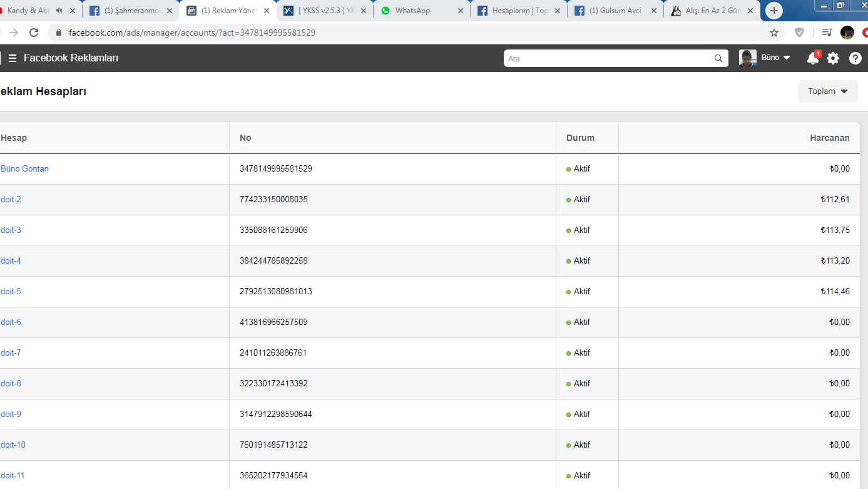Click the shield extension icon

(x=799, y=33)
